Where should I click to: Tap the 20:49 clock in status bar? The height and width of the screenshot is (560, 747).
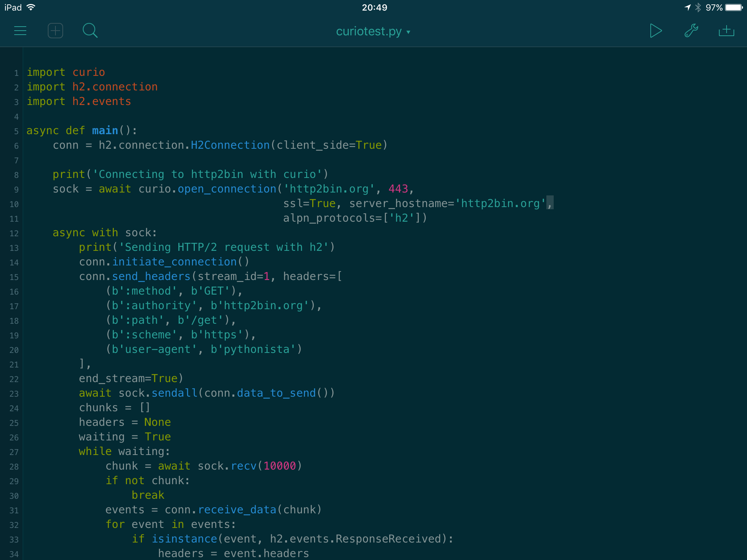pyautogui.click(x=374, y=7)
